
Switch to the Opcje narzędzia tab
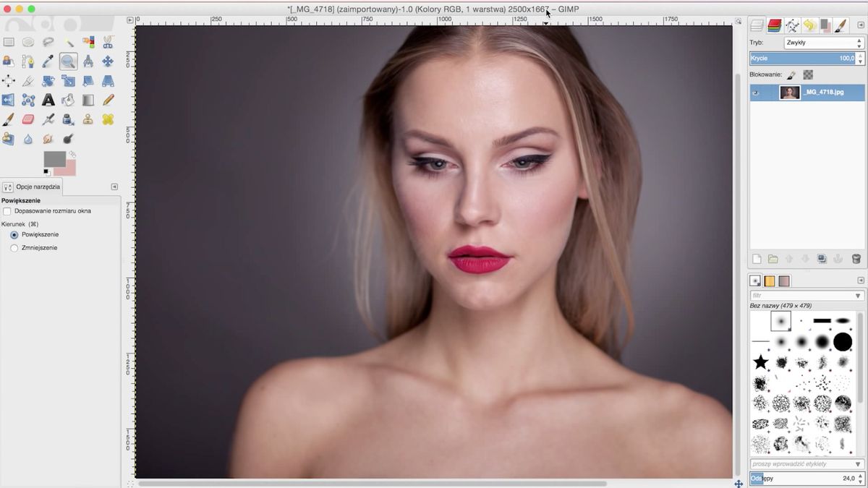click(32, 187)
